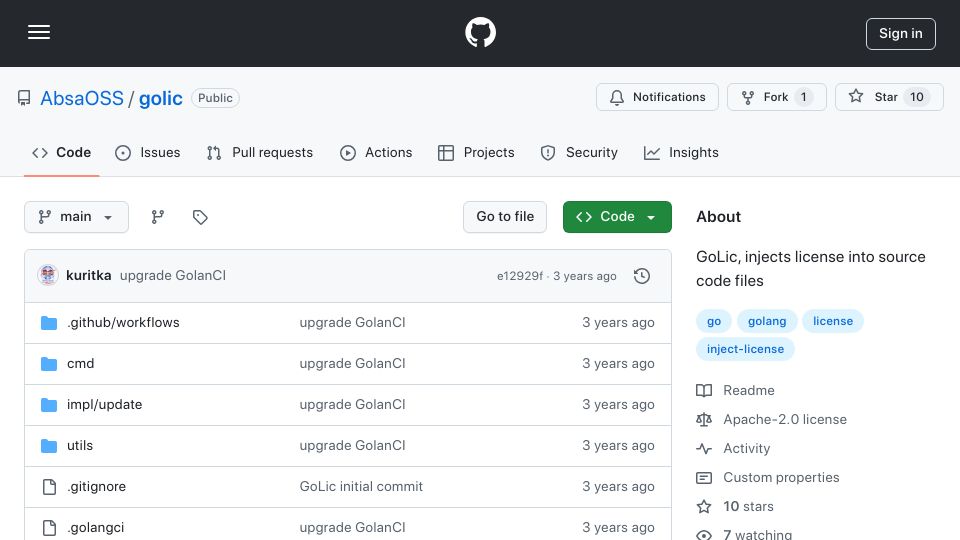Open GoLic initial commit message on .gitignore
This screenshot has height=540, width=960.
tap(361, 487)
